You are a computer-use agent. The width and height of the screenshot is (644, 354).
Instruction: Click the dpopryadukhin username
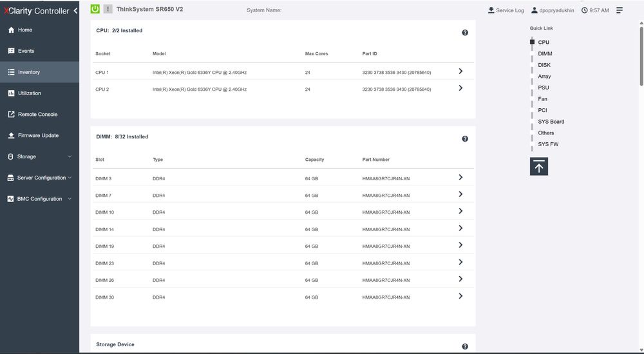(556, 10)
